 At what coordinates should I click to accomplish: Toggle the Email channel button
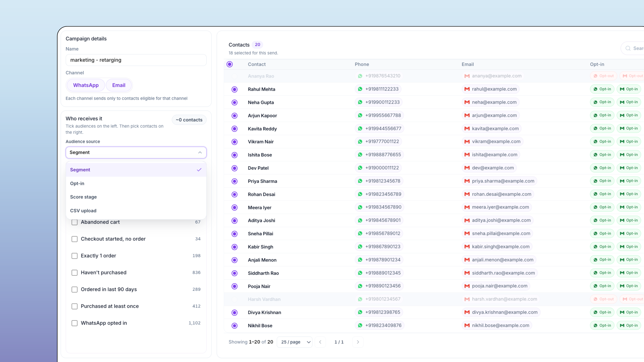tap(119, 85)
